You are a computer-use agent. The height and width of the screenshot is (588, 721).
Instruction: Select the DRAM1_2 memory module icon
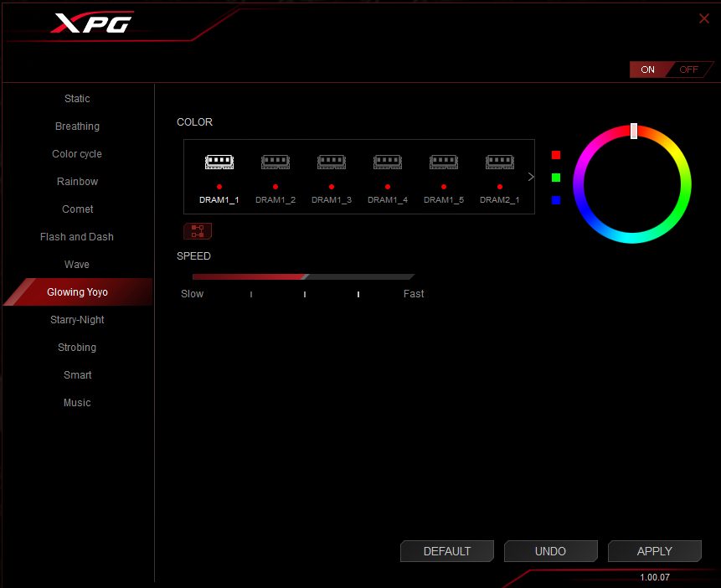click(x=276, y=162)
